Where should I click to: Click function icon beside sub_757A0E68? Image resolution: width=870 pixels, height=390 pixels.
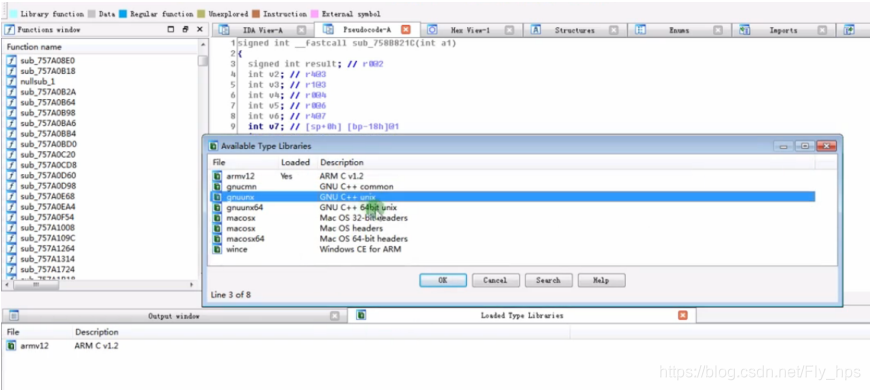[12, 196]
